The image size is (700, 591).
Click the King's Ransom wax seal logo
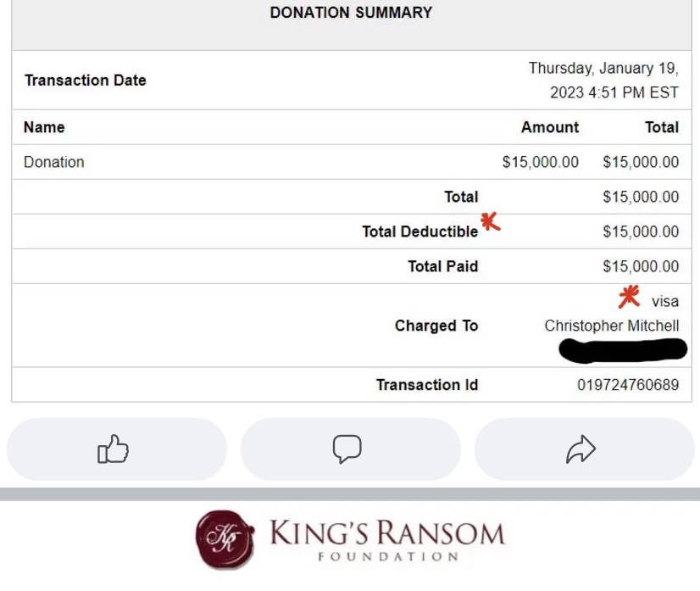click(225, 539)
